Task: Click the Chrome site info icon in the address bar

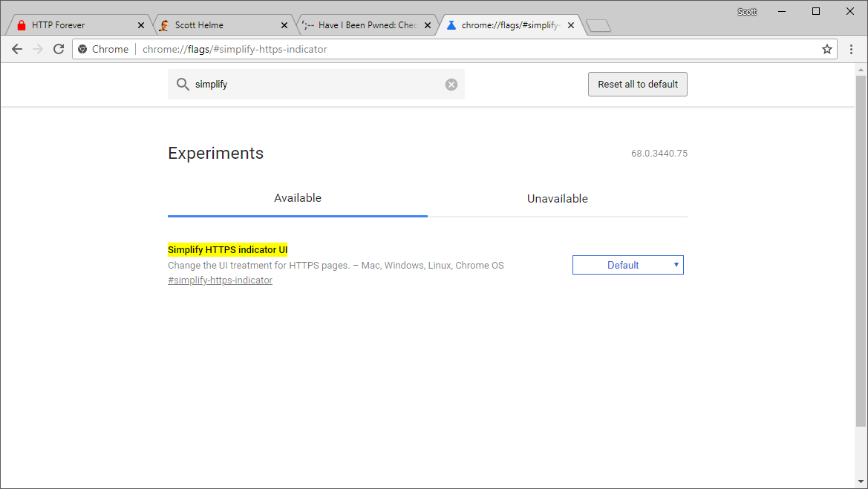Action: 83,49
